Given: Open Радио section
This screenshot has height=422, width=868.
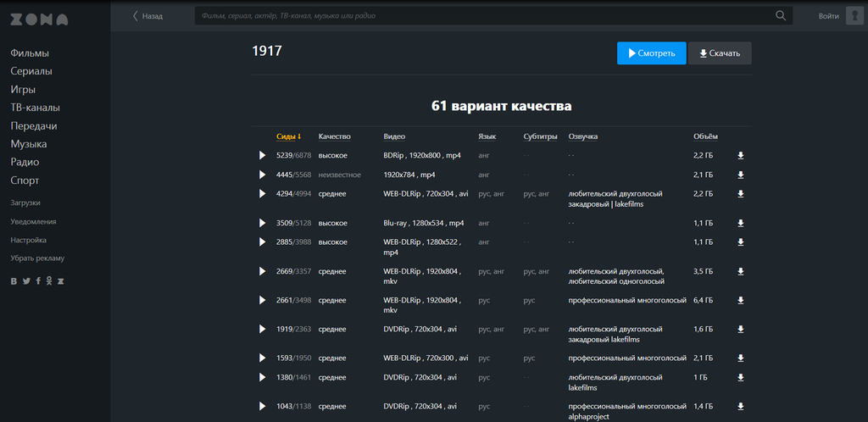Looking at the screenshot, I should click(x=25, y=162).
